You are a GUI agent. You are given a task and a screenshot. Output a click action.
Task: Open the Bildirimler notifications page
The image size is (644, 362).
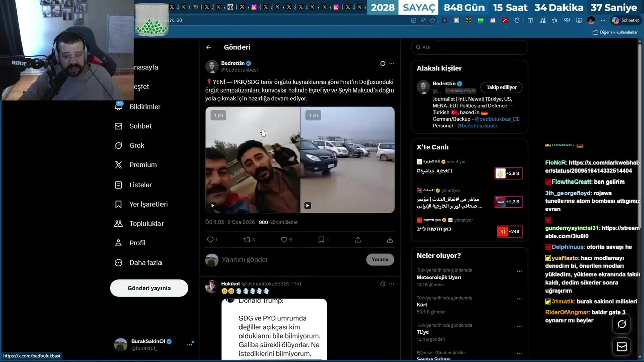coord(138,107)
